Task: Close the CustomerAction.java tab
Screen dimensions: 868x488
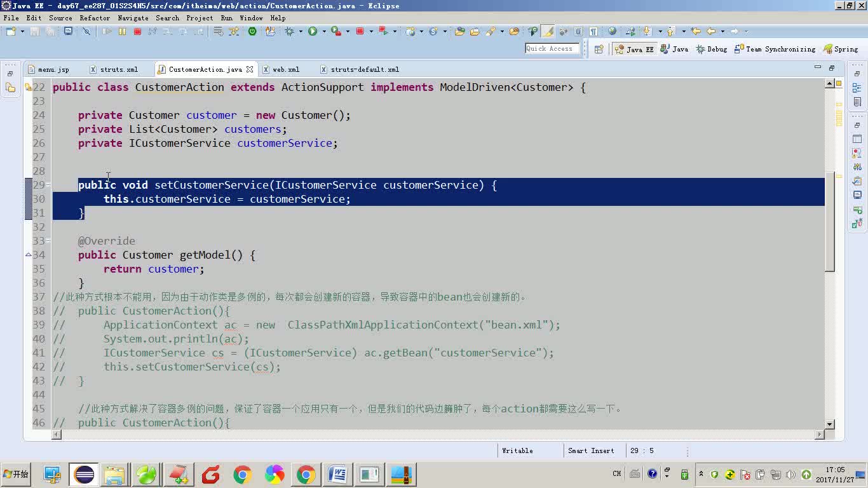Action: click(x=250, y=69)
